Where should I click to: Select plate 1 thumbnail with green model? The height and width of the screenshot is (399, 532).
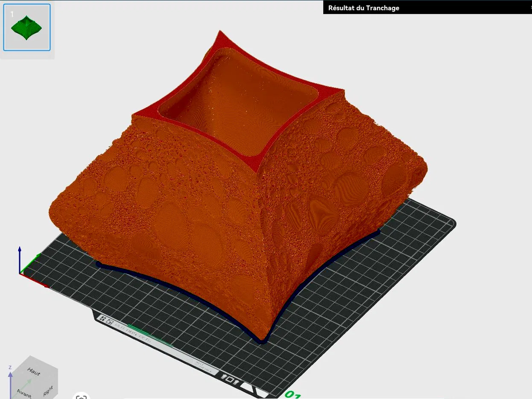coord(27,27)
